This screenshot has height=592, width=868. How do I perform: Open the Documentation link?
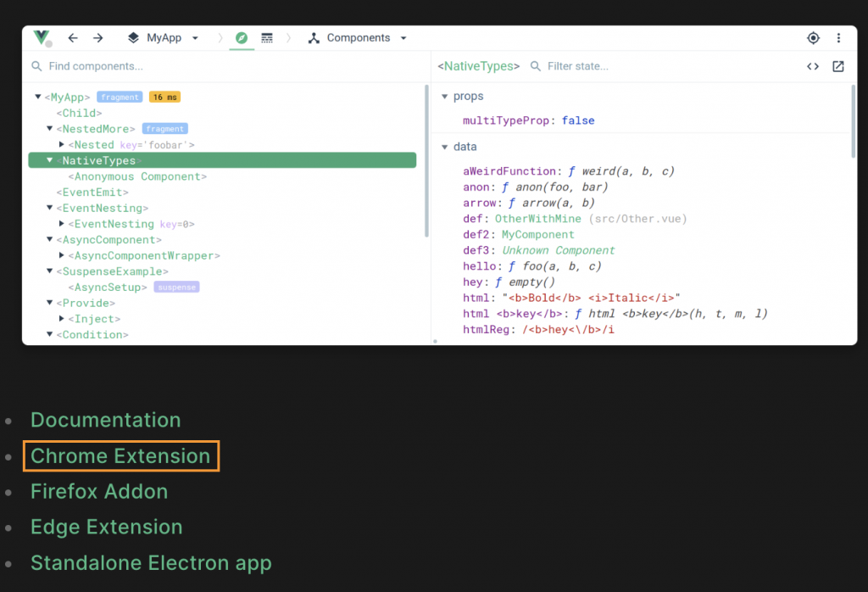click(106, 420)
